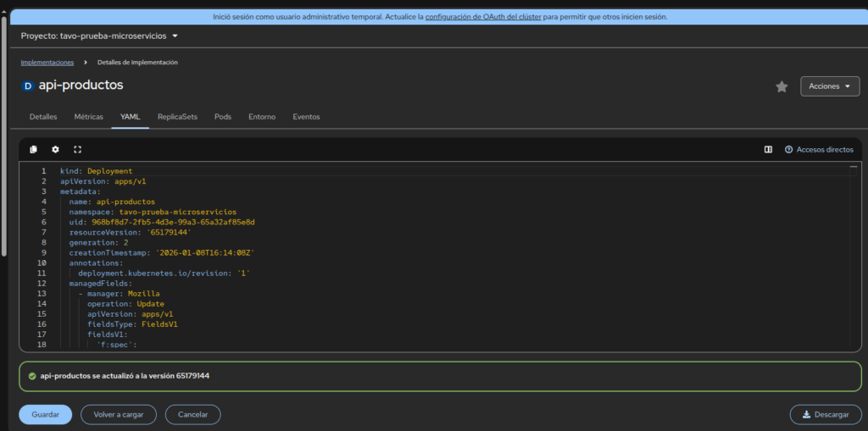Download the YAML with Descargar
Screen dimensions: 868x431
tap(825, 415)
